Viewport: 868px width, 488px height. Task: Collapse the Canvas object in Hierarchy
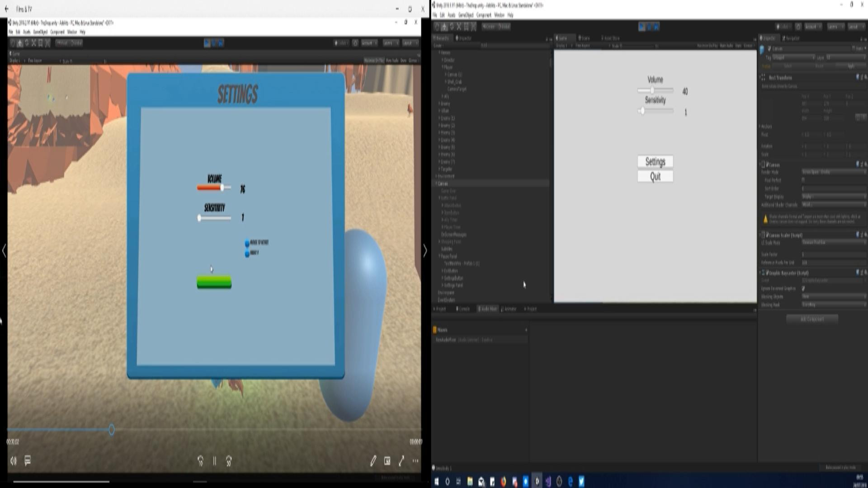pos(437,184)
